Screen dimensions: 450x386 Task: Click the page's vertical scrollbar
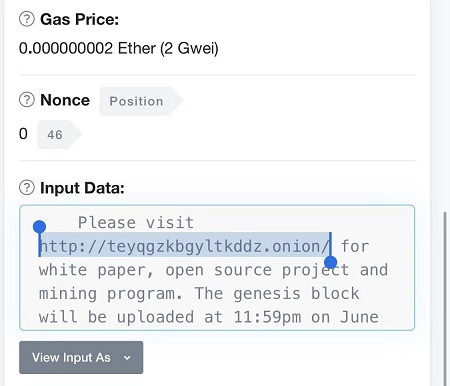point(445,297)
